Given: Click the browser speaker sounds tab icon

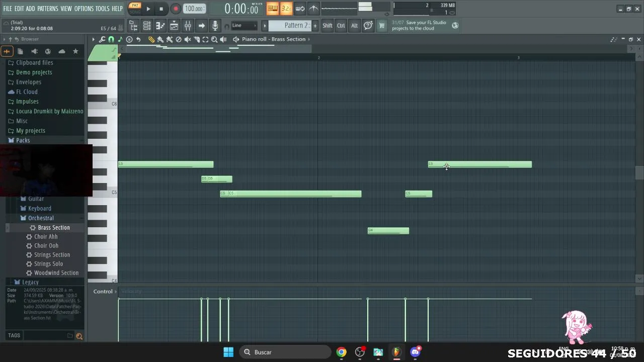Looking at the screenshot, I should click(34, 51).
